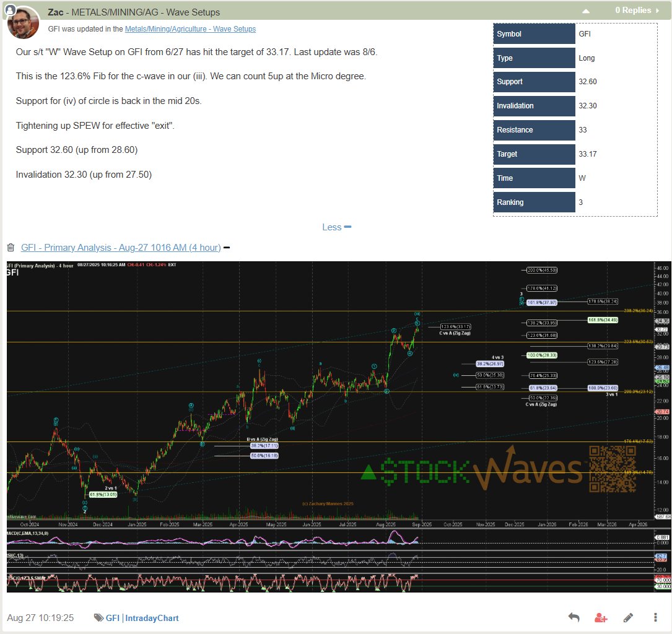Click the line 'Tightening up SPEW for effective exit'

click(x=95, y=126)
